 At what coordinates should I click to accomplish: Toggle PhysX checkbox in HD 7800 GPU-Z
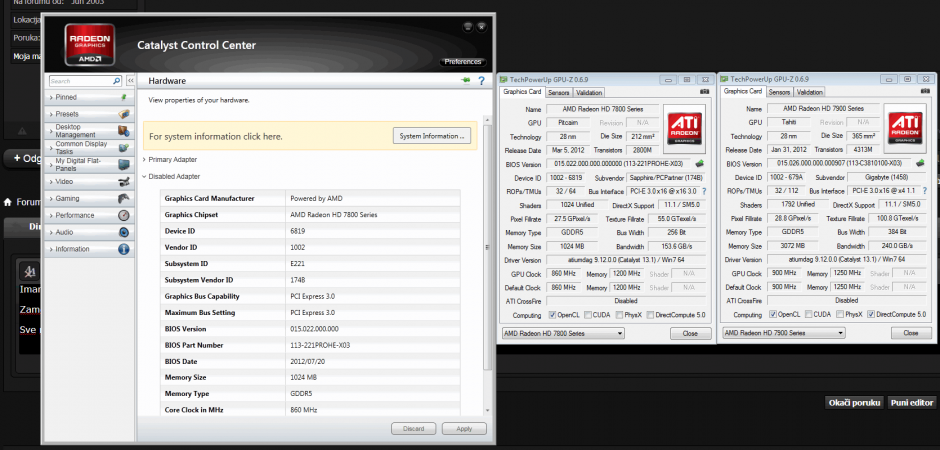pyautogui.click(x=619, y=315)
